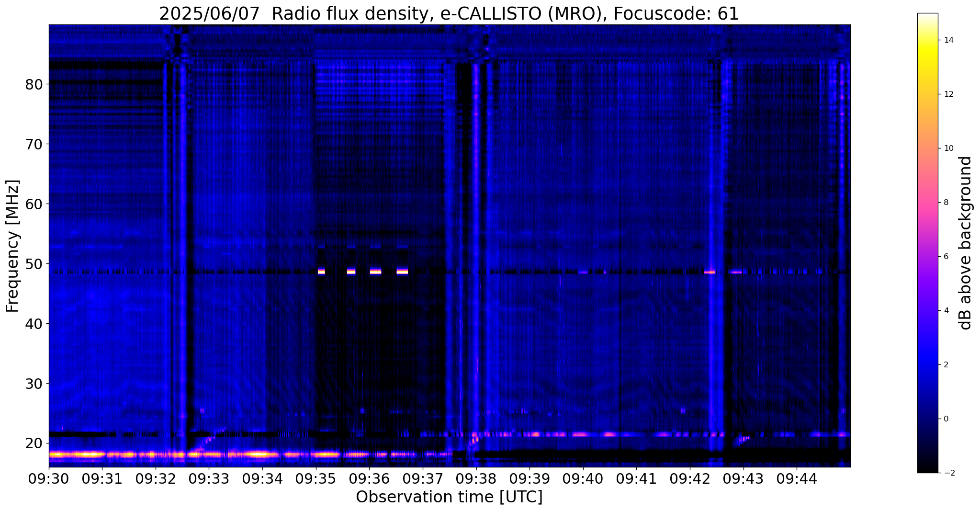Select the 09:32 time tick label
The image size is (980, 511).
[x=156, y=479]
